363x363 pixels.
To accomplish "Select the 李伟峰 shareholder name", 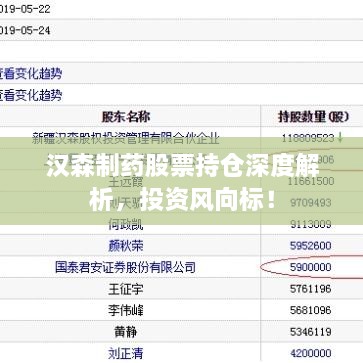I will (126, 310).
